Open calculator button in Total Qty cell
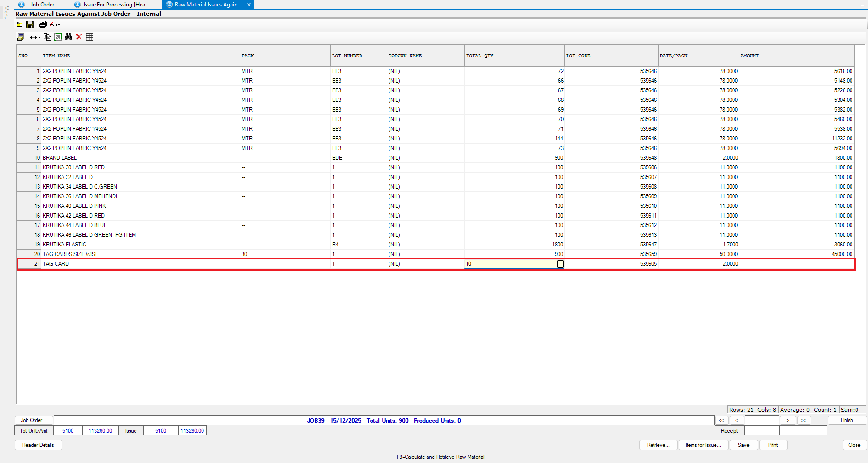 click(x=560, y=264)
